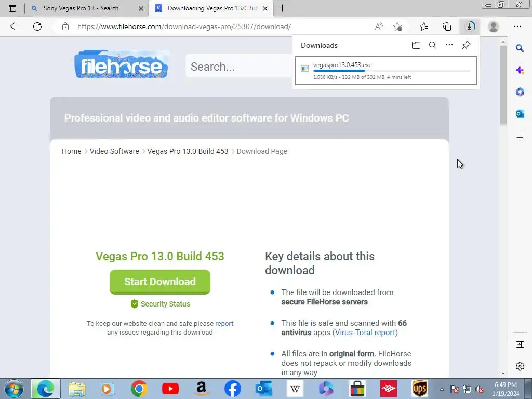Open Amazon from the taskbar
Screen dimensions: 532x399
[x=202, y=389]
